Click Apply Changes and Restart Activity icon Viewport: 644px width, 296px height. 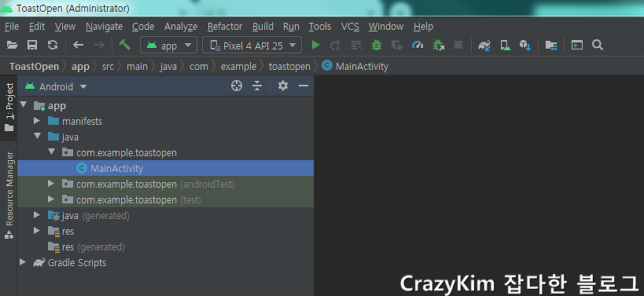(336, 45)
